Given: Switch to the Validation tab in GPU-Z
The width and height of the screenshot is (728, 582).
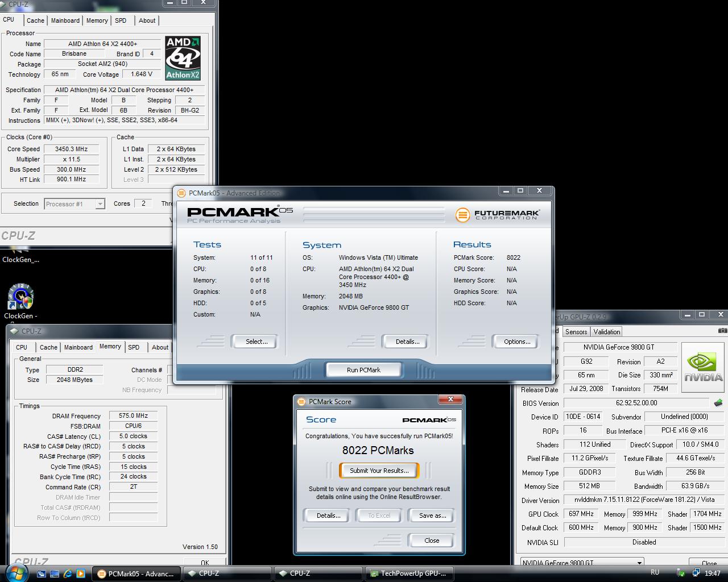Looking at the screenshot, I should pos(607,332).
